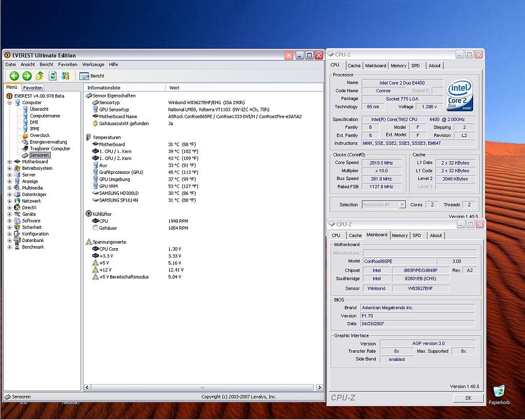Expand the Datenträger tree node
Viewport: 525px width, 420px height.
pyautogui.click(x=10, y=194)
